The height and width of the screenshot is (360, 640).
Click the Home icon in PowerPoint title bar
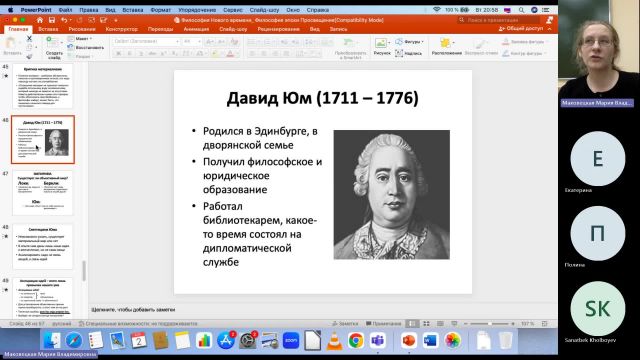[40, 20]
